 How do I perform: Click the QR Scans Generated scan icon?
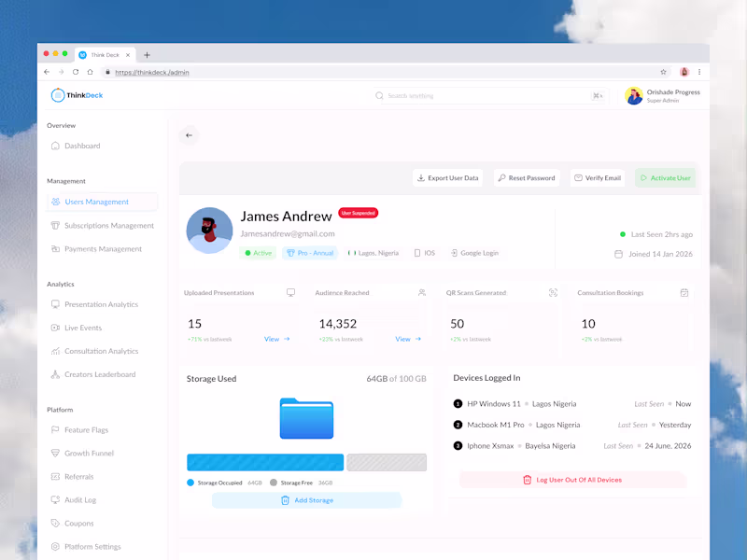[x=553, y=292]
